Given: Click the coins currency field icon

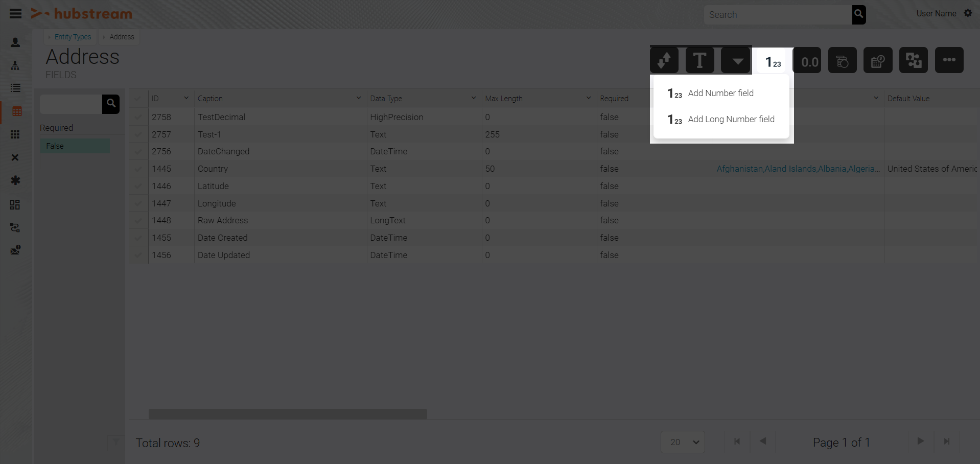Looking at the screenshot, I should (842, 61).
